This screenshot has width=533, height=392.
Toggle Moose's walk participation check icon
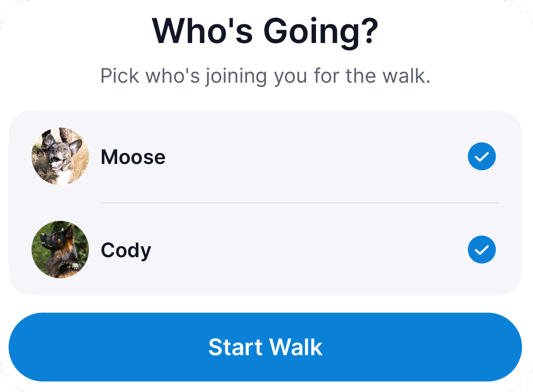tap(481, 156)
